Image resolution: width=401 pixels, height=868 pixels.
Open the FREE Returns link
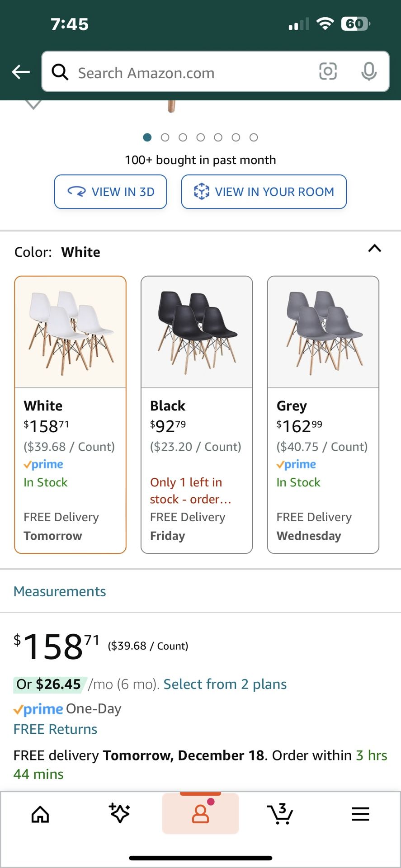55,729
